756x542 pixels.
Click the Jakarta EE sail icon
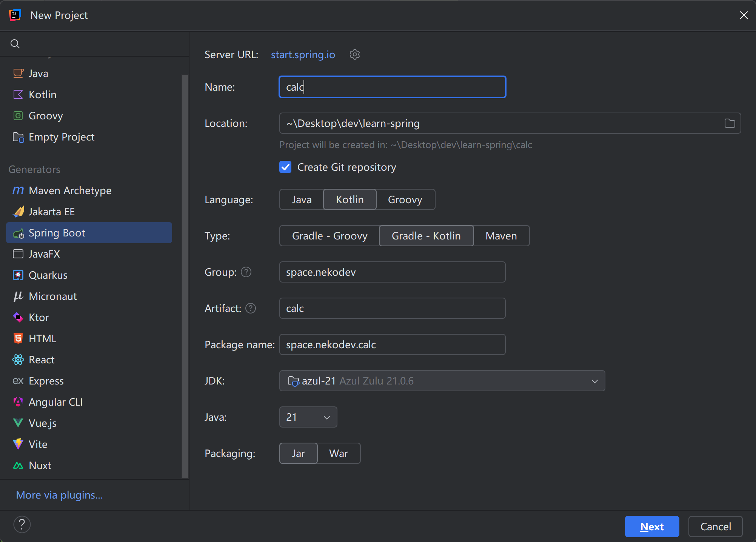[18, 212]
